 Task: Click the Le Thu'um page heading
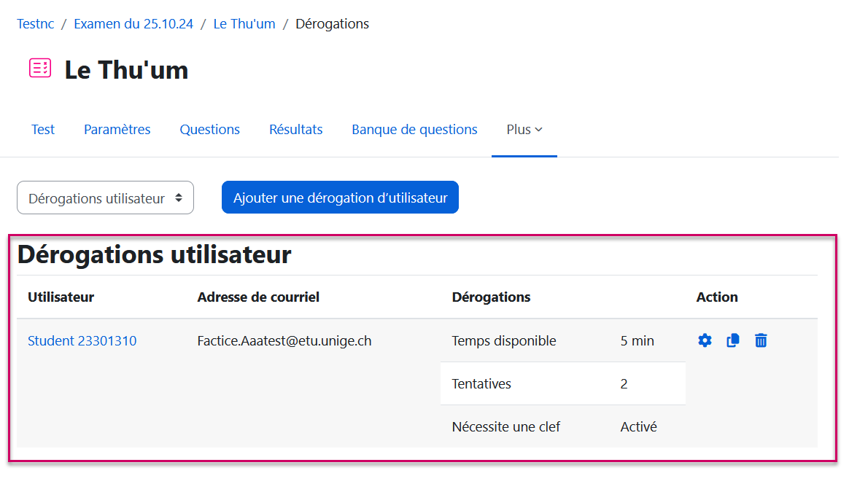click(126, 70)
